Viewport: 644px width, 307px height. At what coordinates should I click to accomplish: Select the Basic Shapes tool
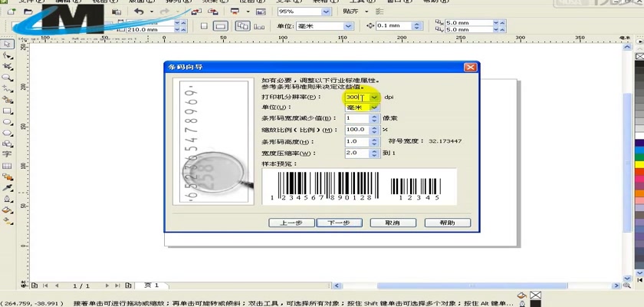coord(8,144)
